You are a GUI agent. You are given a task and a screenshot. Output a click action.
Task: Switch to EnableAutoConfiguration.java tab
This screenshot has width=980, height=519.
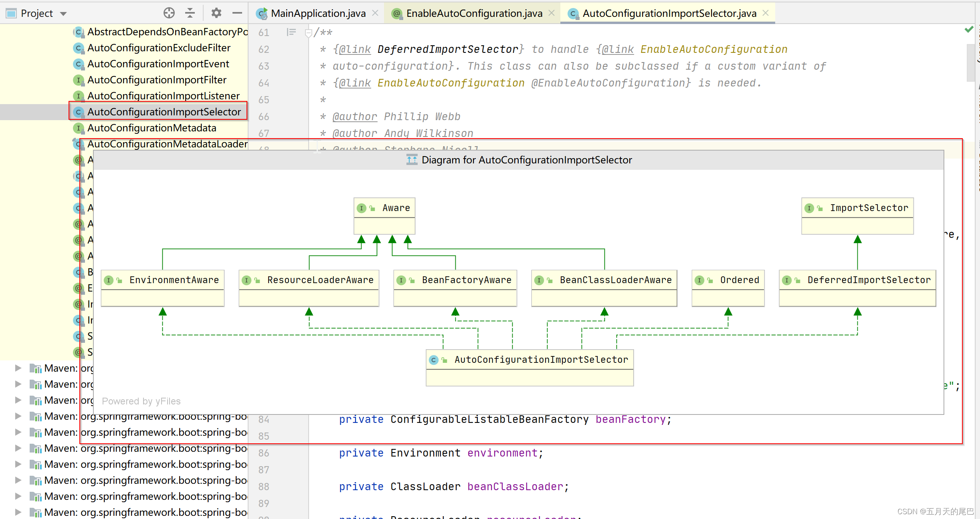(474, 13)
